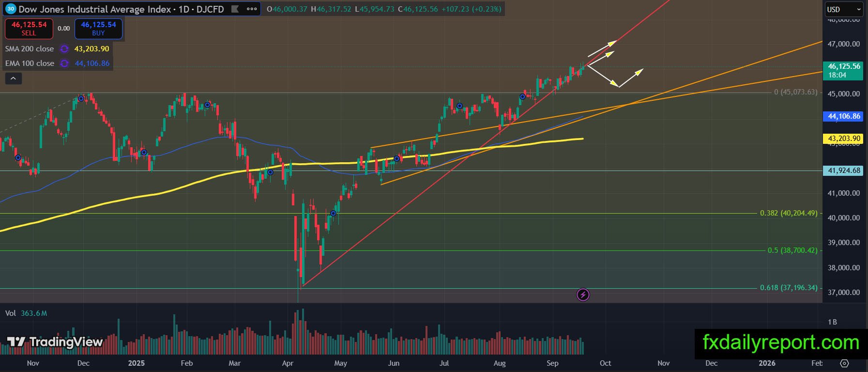
Task: Click the purple circular icon beside EMA 100 close
Action: [64, 63]
